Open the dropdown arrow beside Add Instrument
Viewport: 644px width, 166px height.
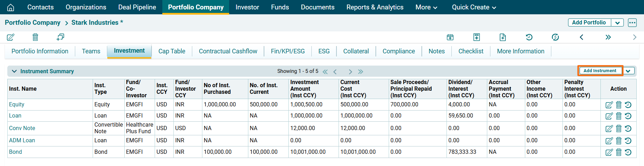pyautogui.click(x=628, y=71)
